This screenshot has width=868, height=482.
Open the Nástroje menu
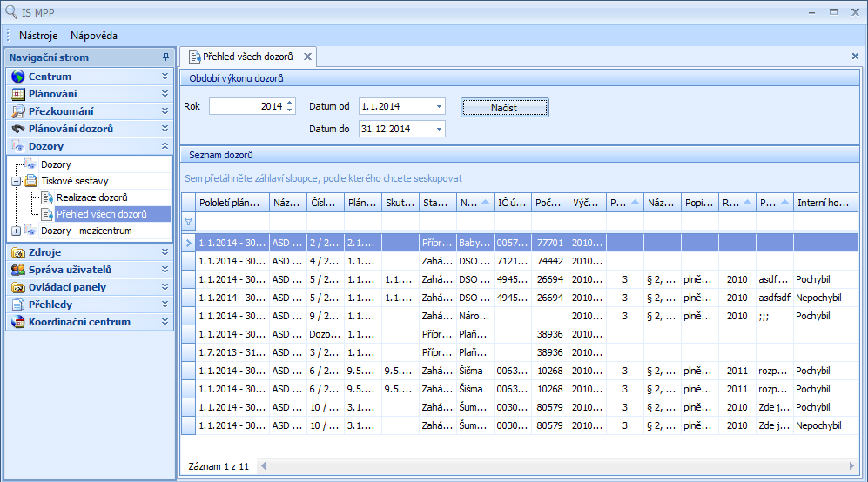tap(38, 36)
